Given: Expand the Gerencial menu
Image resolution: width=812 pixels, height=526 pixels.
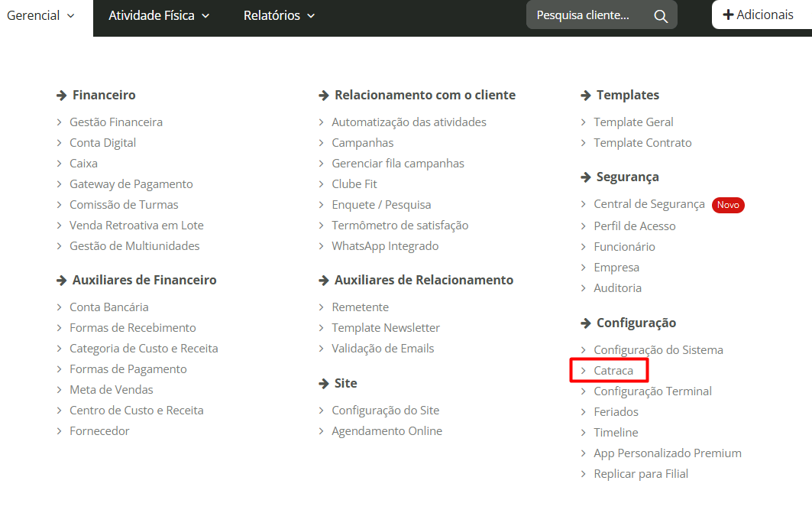Looking at the screenshot, I should click(40, 15).
